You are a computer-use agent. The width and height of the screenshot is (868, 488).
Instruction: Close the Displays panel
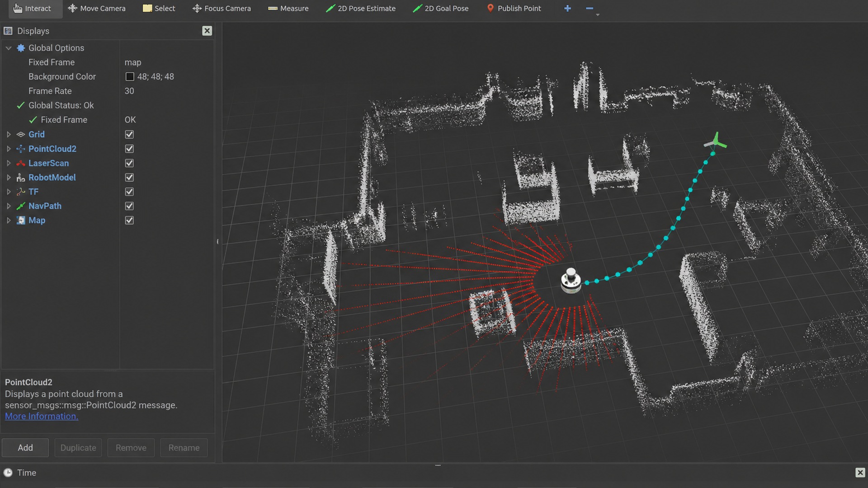point(207,31)
